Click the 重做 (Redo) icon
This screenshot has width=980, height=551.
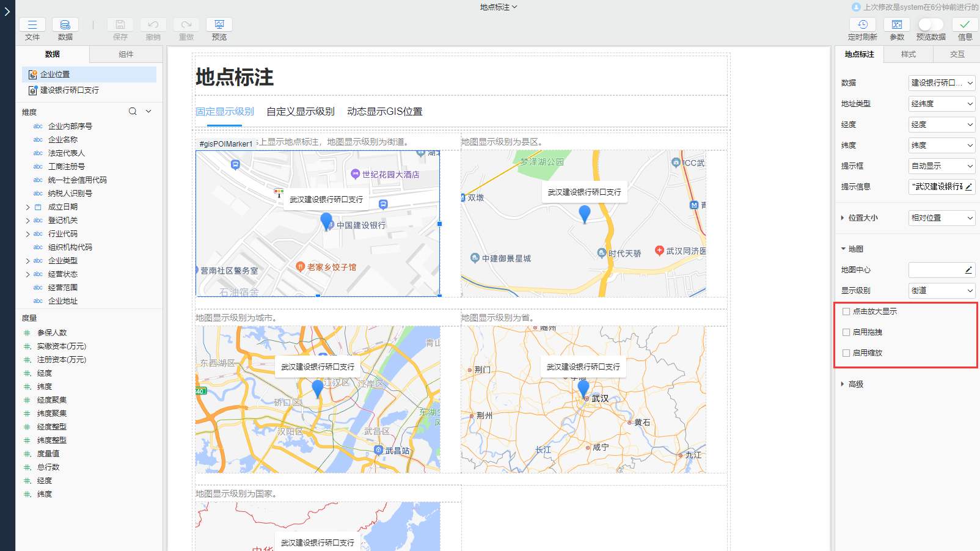186,29
